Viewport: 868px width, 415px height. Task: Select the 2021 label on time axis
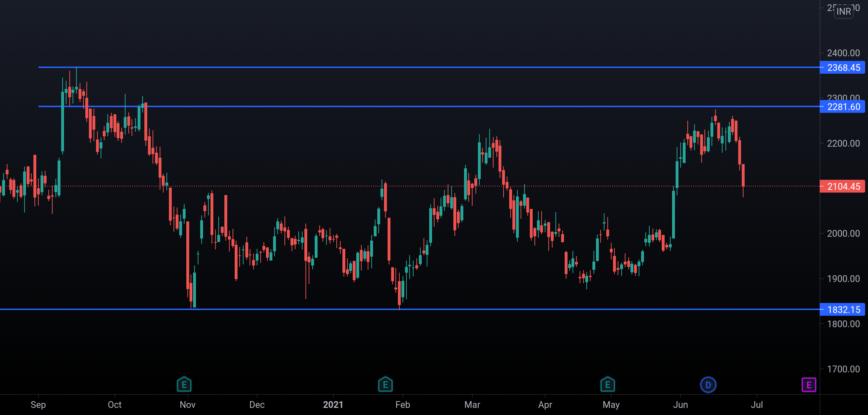coord(334,405)
